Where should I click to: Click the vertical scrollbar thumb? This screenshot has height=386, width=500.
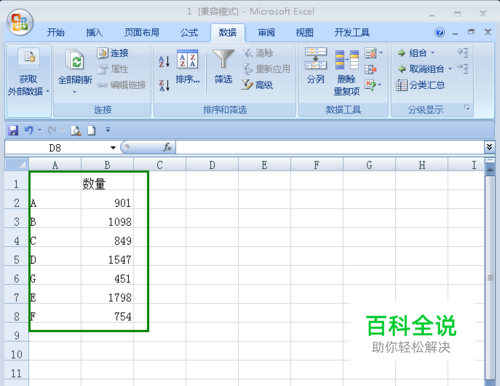click(x=490, y=277)
